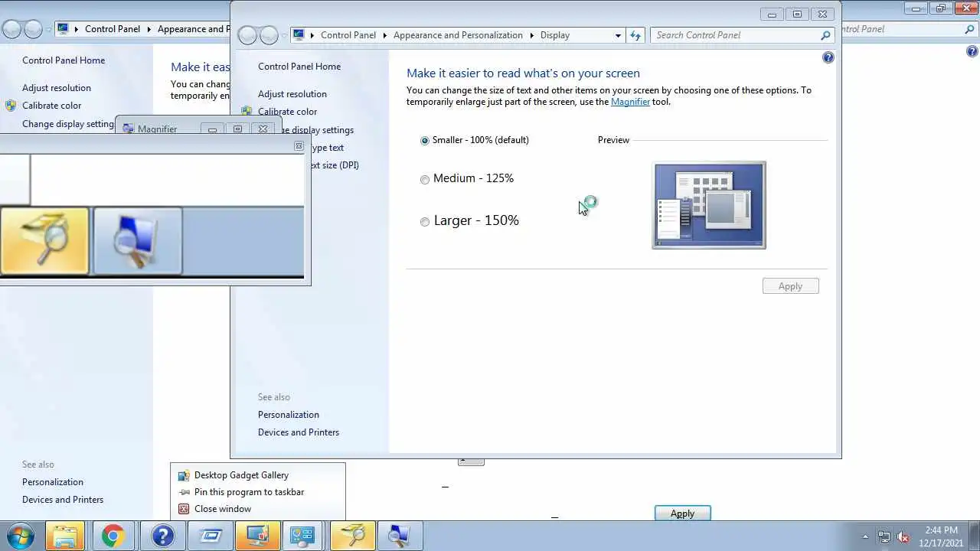Open Help icon in rear window
Viewport: 980px width, 551px height.
tap(972, 51)
